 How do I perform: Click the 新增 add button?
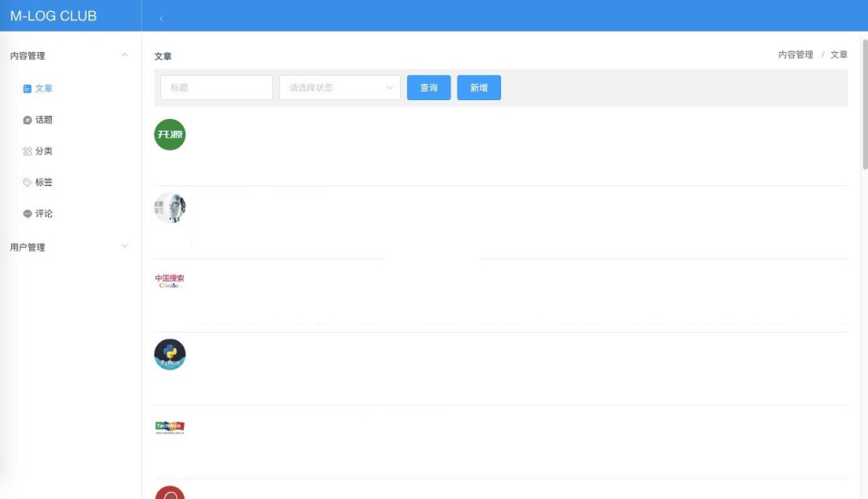479,88
